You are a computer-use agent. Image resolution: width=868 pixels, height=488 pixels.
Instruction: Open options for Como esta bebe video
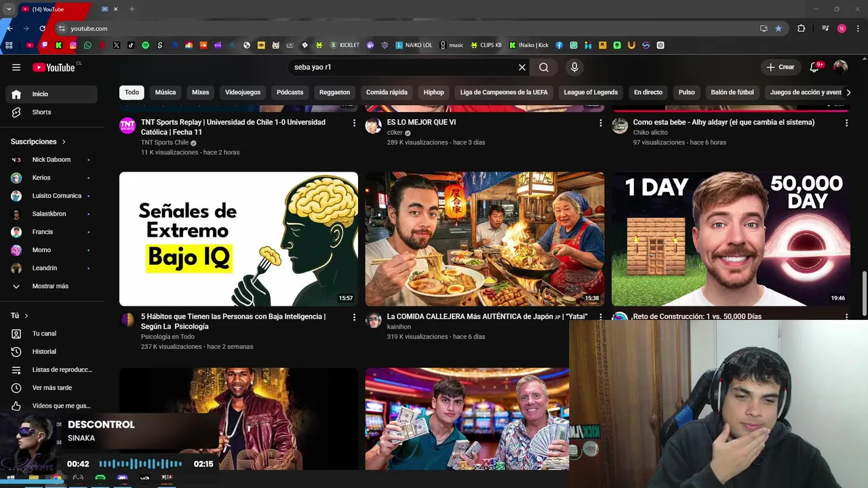tap(846, 123)
